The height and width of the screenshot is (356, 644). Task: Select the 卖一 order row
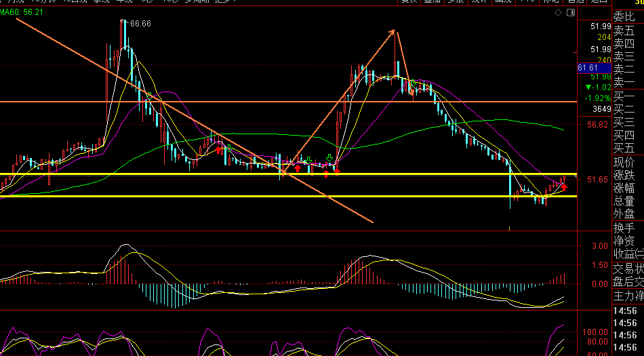[624, 83]
